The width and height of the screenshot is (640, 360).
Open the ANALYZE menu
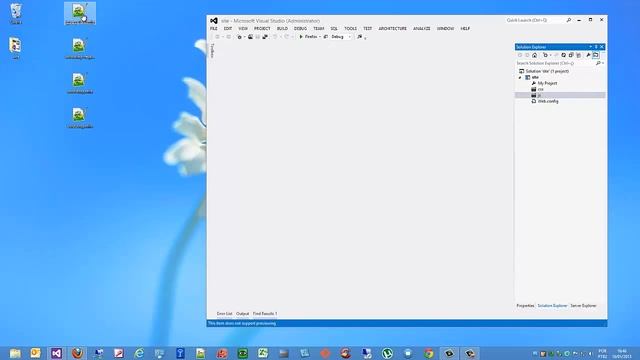(422, 29)
